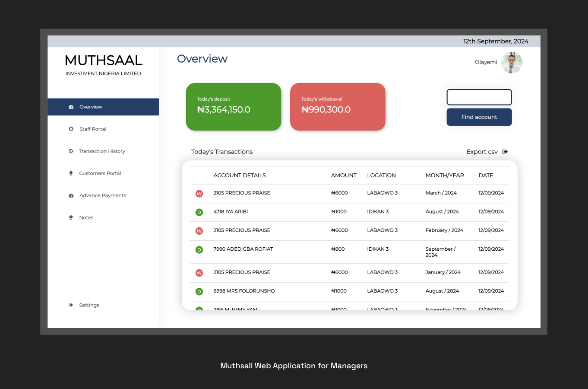Click W badge on February / 2024 row
This screenshot has height=389, width=588.
click(x=199, y=231)
